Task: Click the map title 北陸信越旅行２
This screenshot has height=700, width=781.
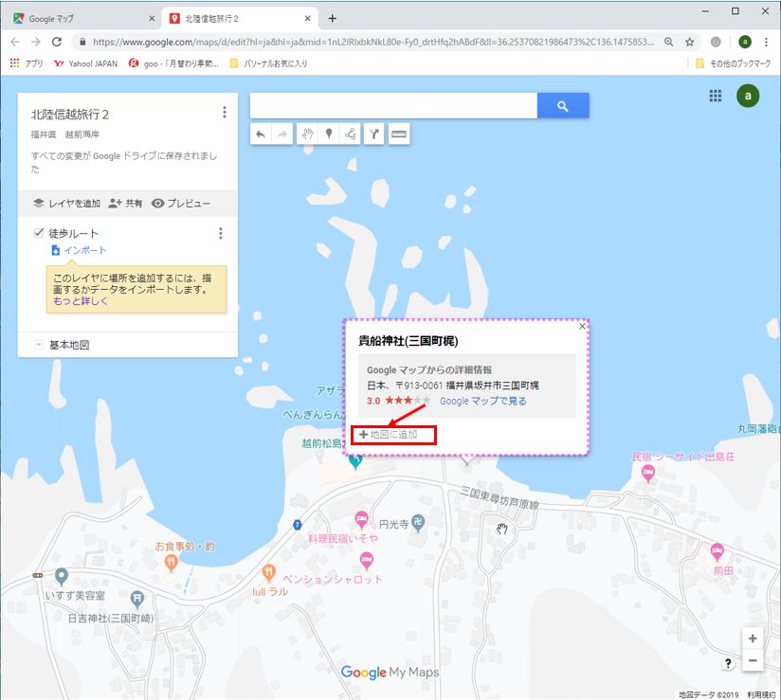Action: [x=70, y=115]
